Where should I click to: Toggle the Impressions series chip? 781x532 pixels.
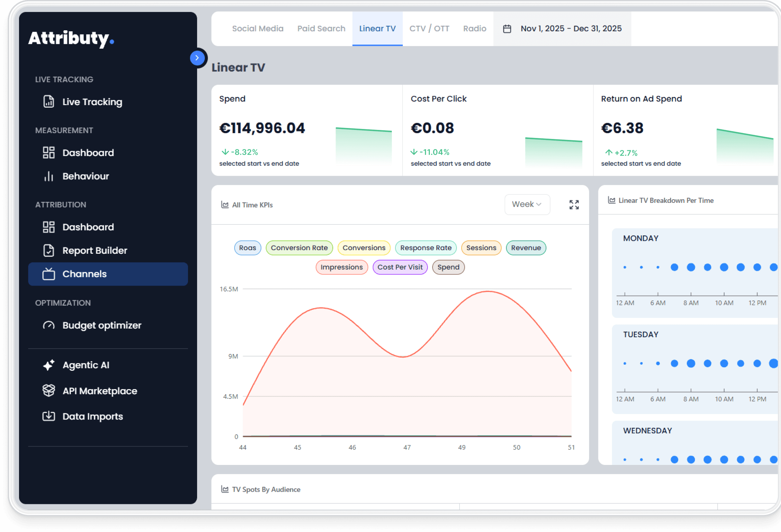point(341,267)
